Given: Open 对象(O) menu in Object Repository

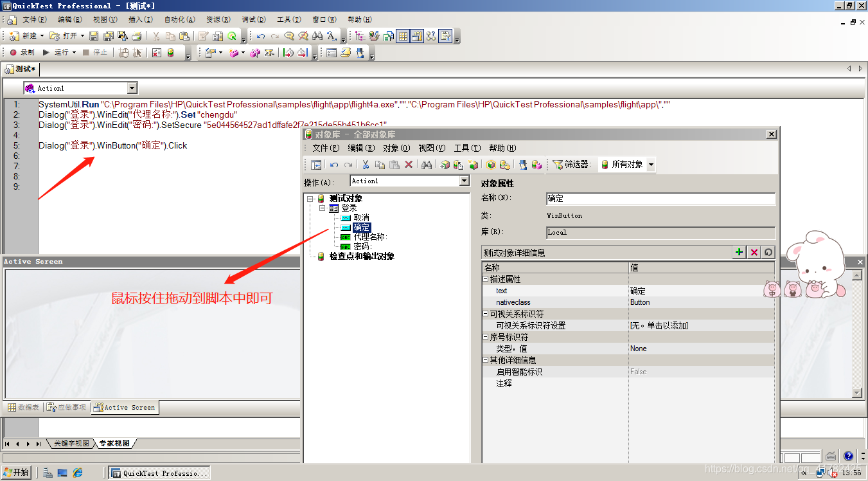Looking at the screenshot, I should [396, 148].
